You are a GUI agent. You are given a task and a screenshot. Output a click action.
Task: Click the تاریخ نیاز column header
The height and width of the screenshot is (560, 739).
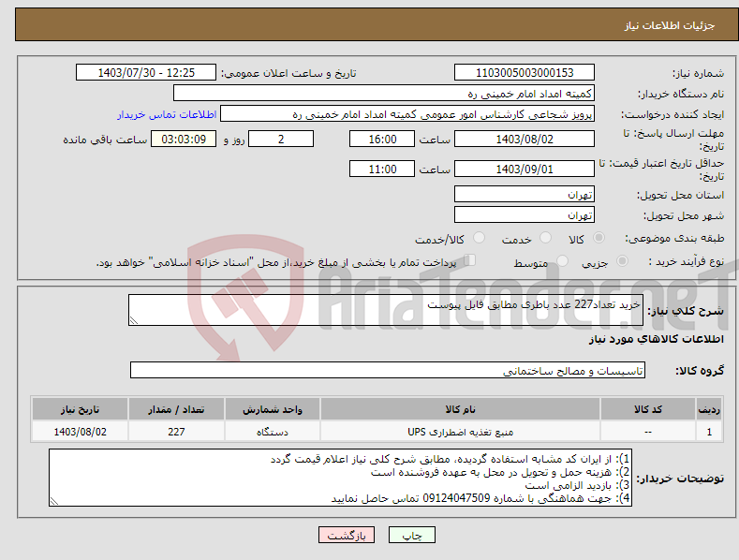click(81, 409)
